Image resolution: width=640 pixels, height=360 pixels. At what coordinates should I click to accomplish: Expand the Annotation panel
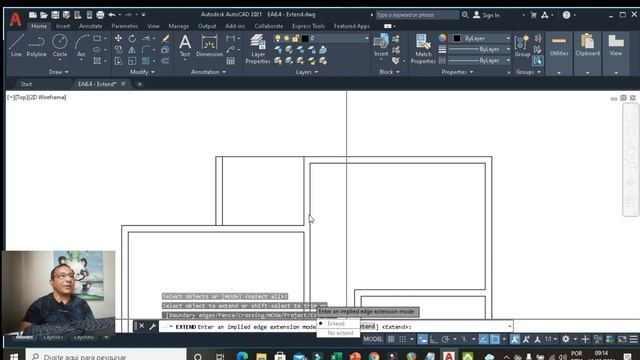point(209,72)
